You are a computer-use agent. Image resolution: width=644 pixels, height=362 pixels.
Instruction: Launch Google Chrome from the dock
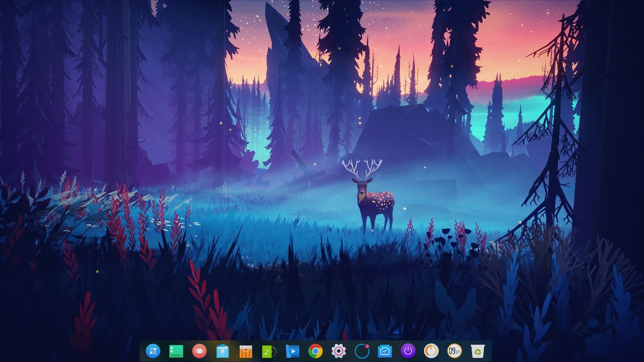pos(316,351)
